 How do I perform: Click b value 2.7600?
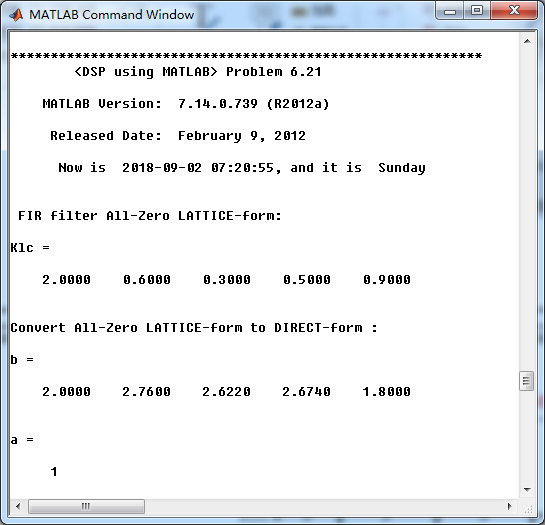tap(146, 392)
